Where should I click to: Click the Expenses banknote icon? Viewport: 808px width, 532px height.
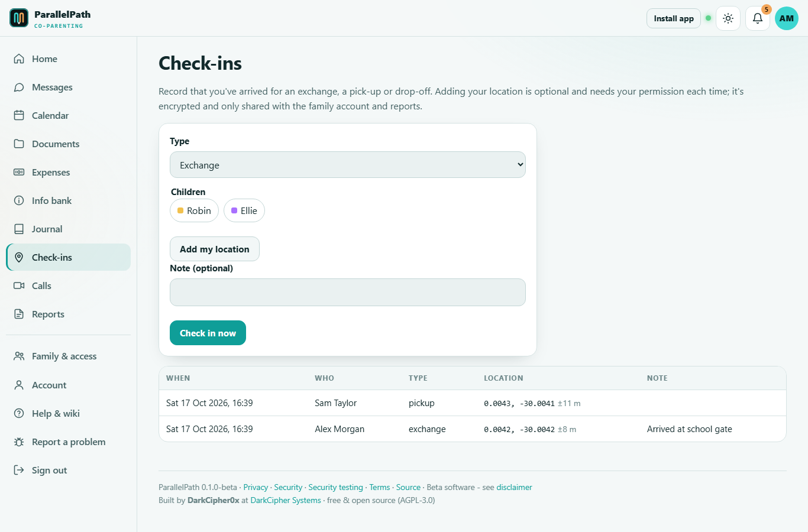[19, 172]
